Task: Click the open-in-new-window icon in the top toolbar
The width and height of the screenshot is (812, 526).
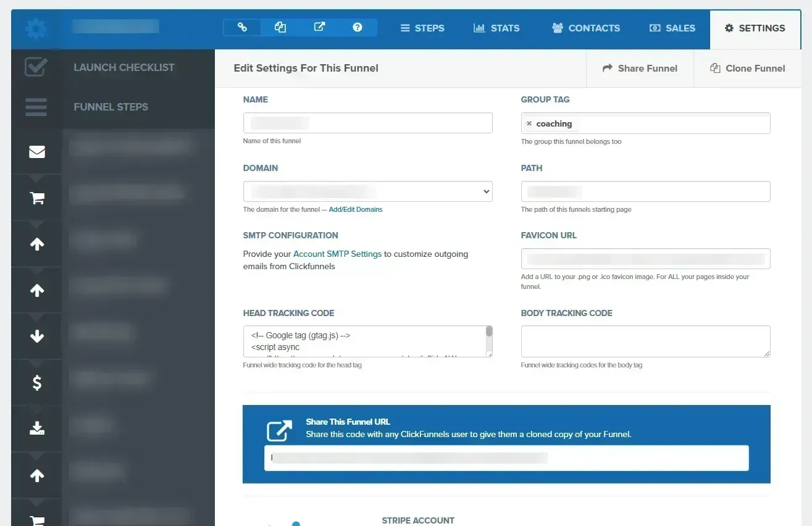Action: 319,27
